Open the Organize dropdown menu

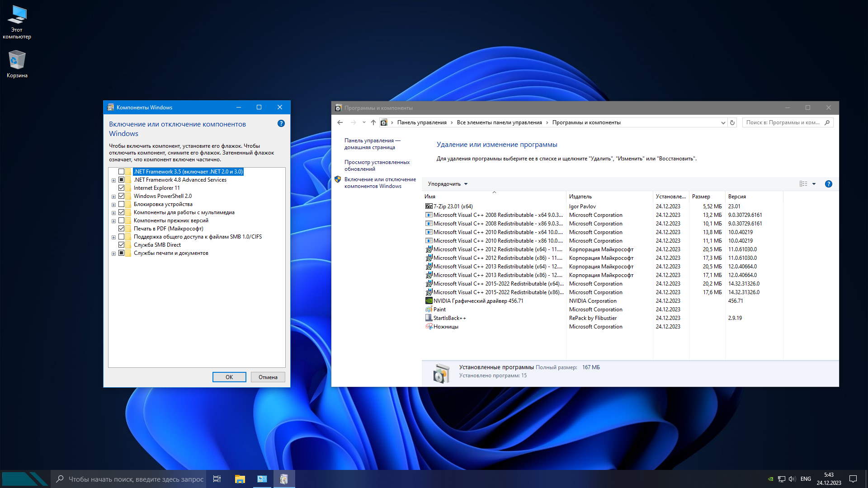point(448,184)
